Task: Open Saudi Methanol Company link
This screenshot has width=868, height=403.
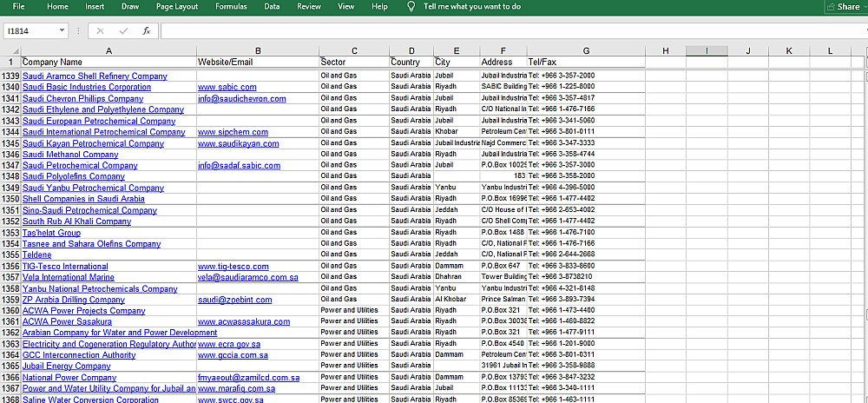Action: pos(70,155)
